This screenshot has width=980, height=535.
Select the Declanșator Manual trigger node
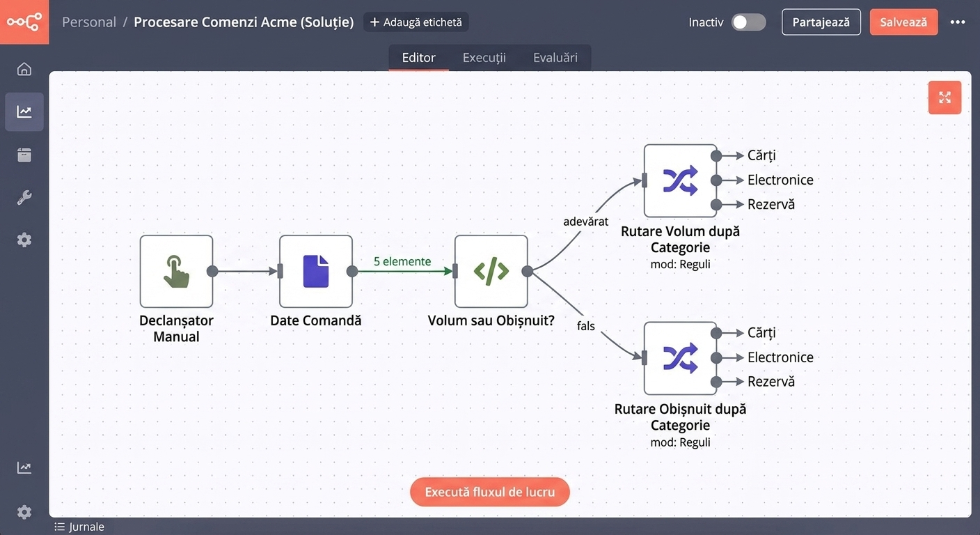pos(176,272)
